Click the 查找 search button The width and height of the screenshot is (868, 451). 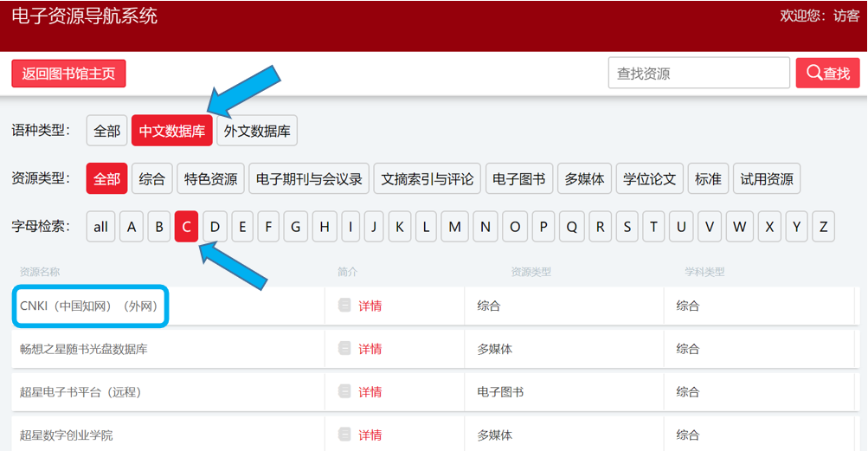click(827, 74)
